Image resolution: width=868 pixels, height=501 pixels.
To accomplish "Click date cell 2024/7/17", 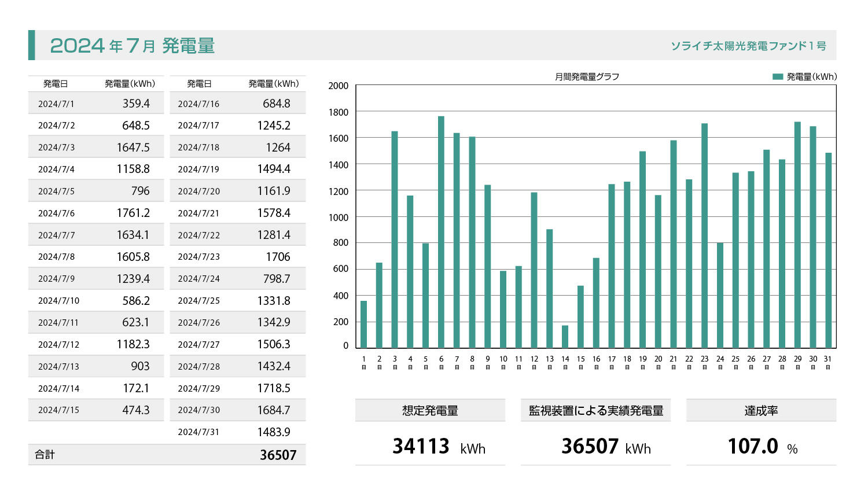I will click(198, 126).
